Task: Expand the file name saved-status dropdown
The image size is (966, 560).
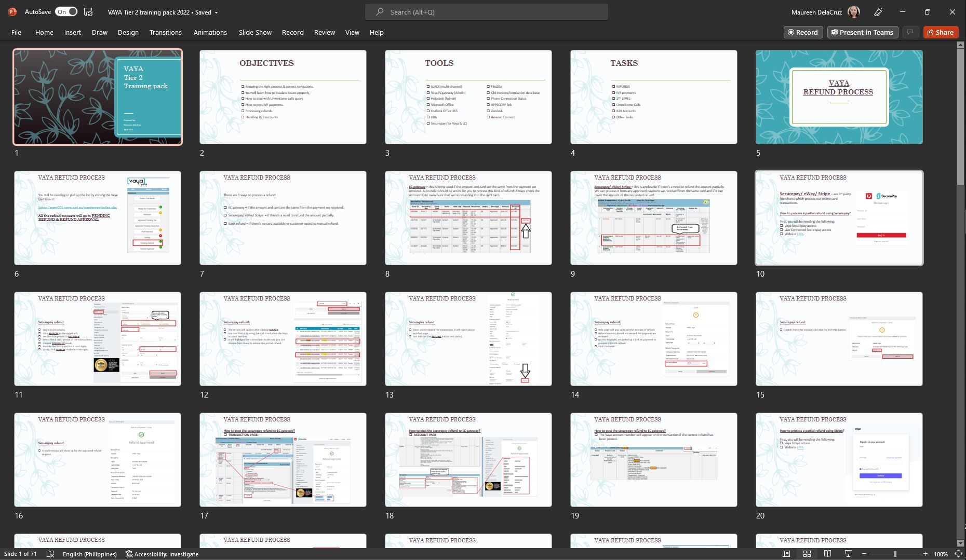Action: (x=216, y=12)
